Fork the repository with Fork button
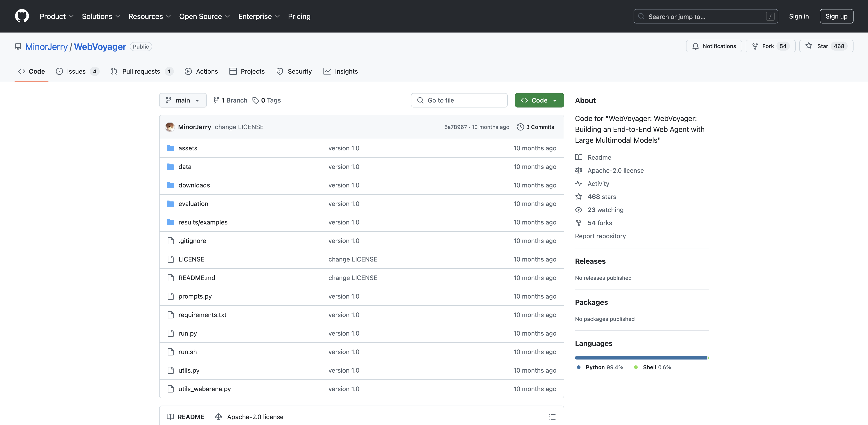 point(770,46)
